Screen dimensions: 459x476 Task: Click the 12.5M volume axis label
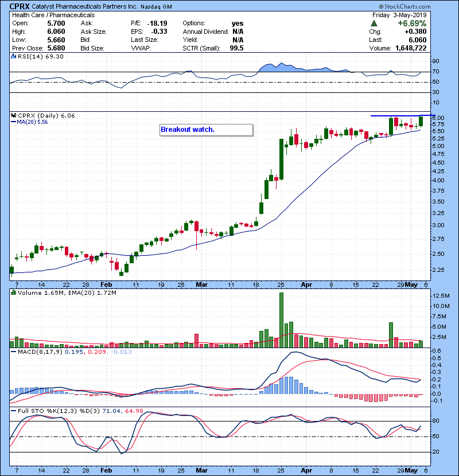point(441,296)
